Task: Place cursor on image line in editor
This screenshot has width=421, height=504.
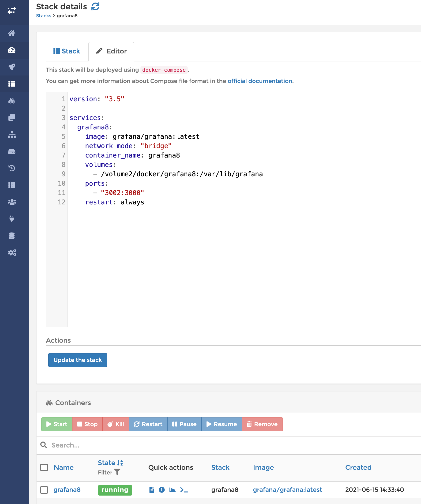Action: click(142, 136)
